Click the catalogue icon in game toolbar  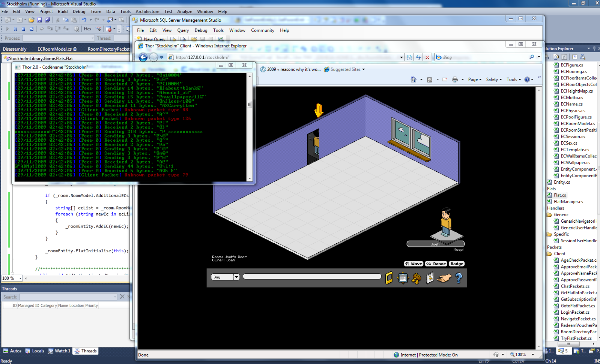click(x=430, y=278)
